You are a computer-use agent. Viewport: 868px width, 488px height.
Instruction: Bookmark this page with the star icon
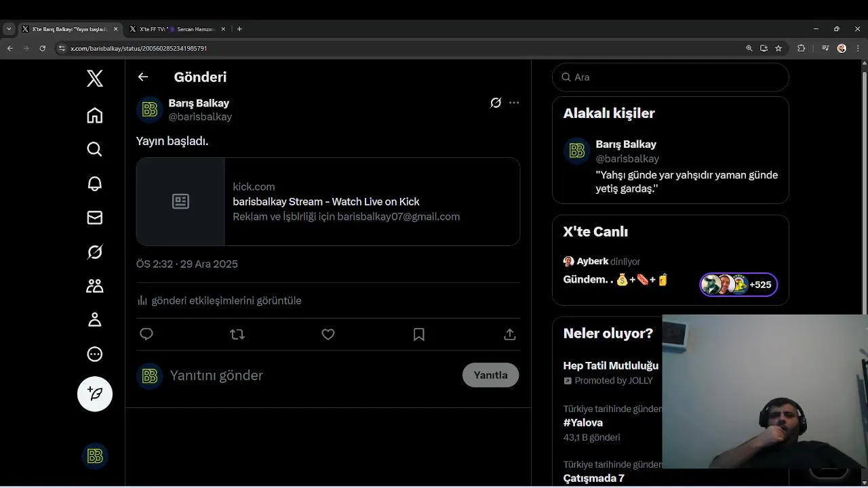[778, 48]
